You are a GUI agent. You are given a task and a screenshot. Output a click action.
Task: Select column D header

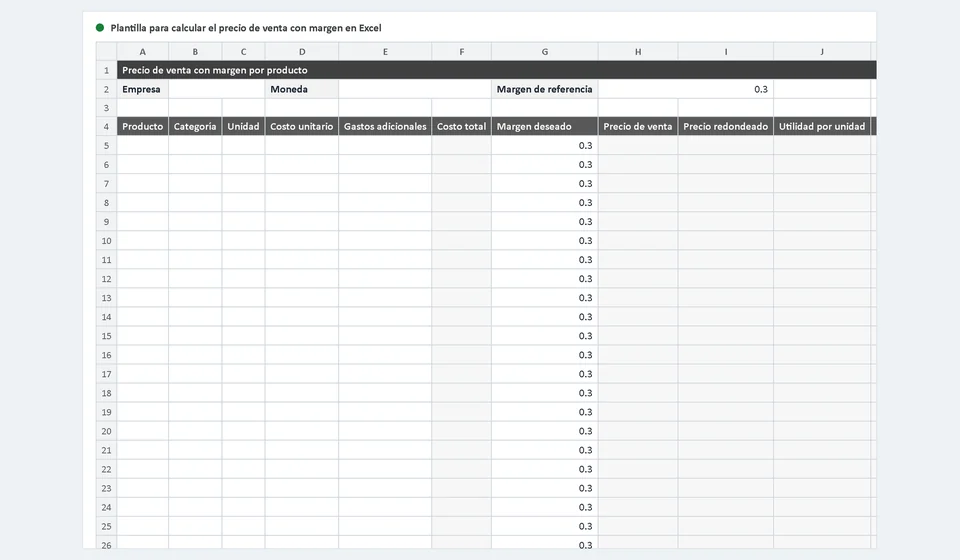coord(302,52)
